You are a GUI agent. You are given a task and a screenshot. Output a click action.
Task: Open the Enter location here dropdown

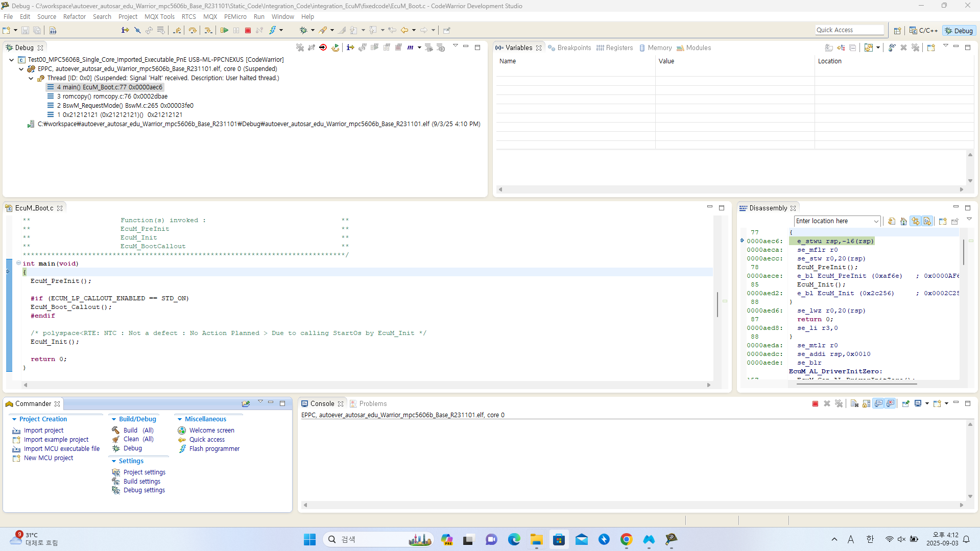876,221
